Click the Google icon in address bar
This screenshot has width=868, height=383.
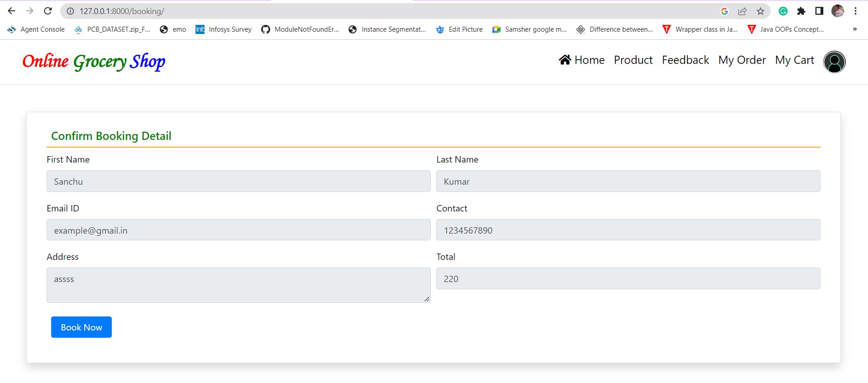[724, 11]
